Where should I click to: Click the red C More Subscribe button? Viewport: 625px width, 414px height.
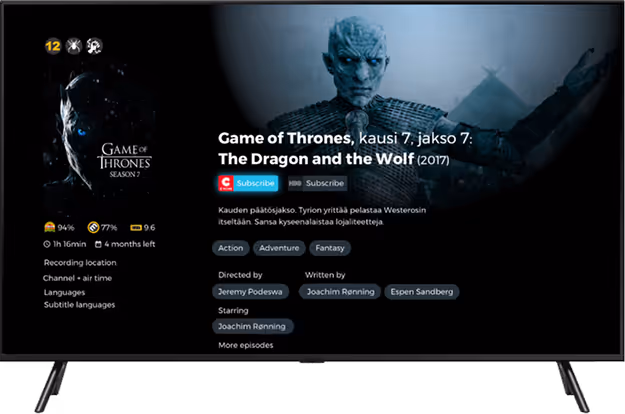pyautogui.click(x=248, y=183)
